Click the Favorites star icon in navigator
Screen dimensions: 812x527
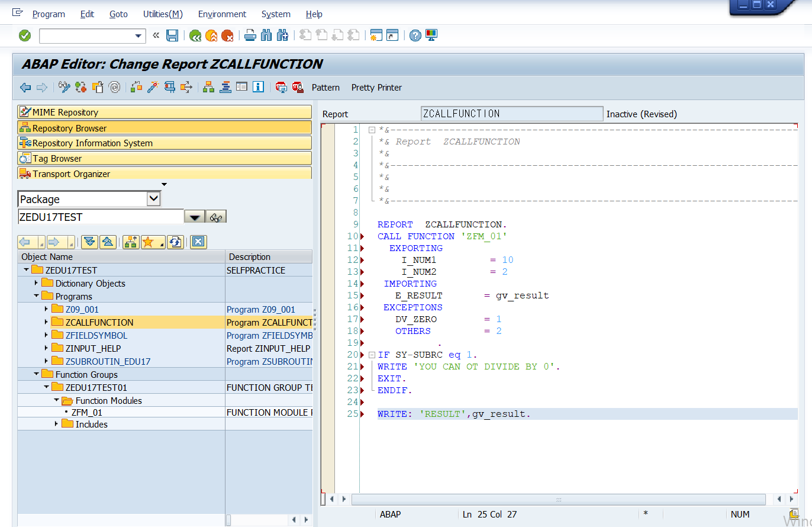(x=148, y=242)
